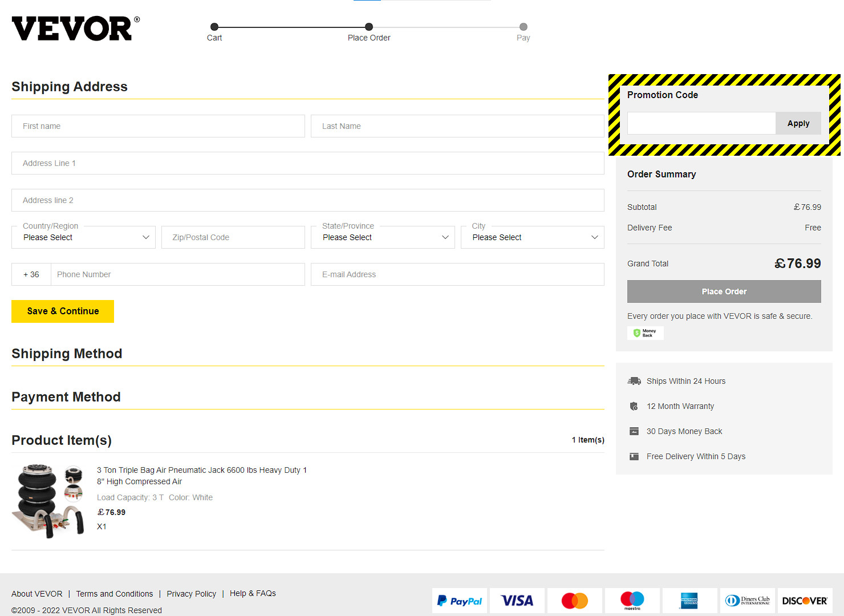
Task: Click the Mastercard payment logo
Action: coord(575,601)
